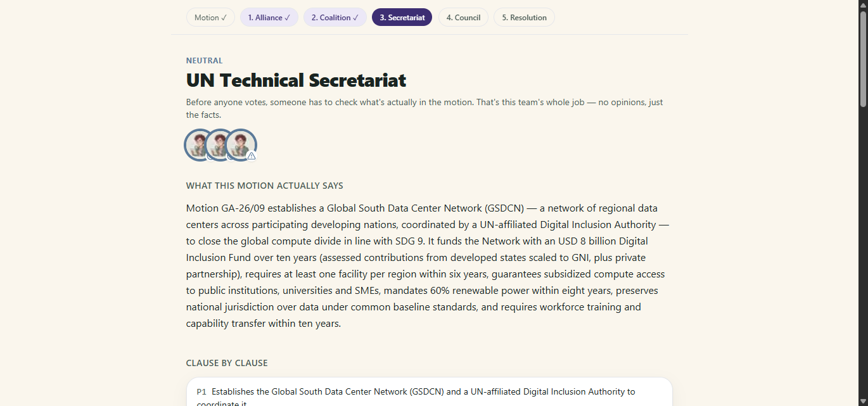This screenshot has width=868, height=406.
Task: Jump to the 4. Council step
Action: point(463,17)
